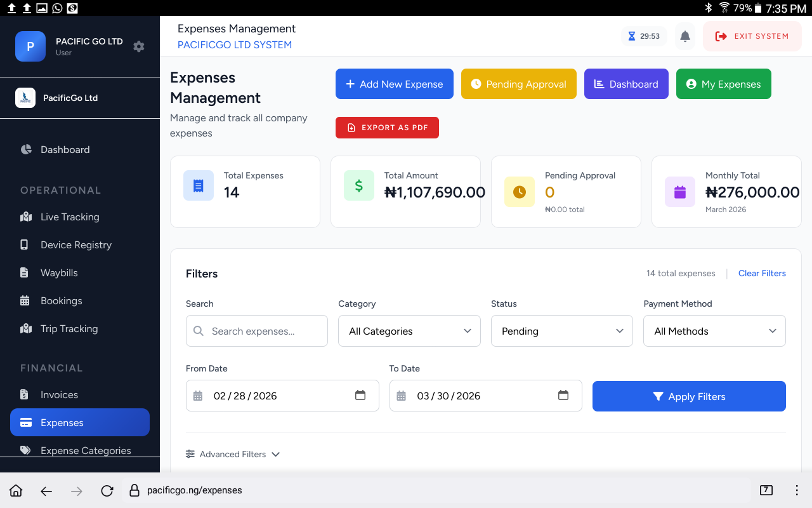Click the settings gear next to PACIFIC GO LTD
The image size is (812, 508).
[x=138, y=46]
